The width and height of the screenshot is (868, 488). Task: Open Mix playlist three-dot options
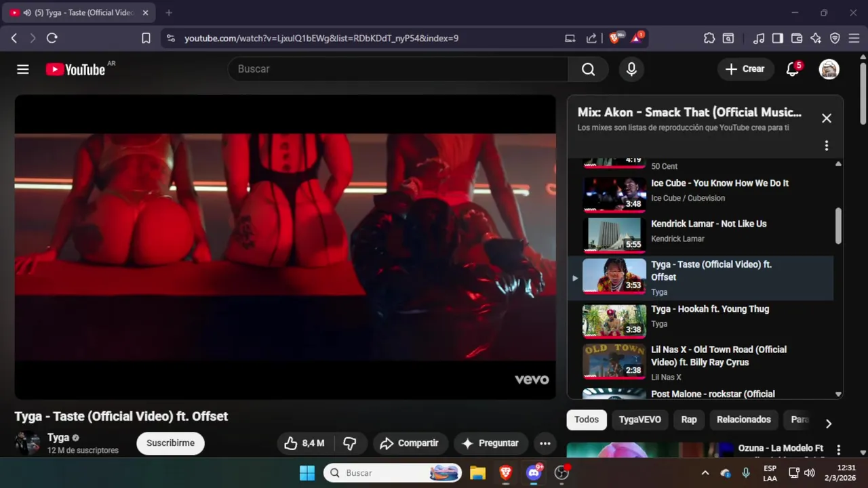pyautogui.click(x=826, y=146)
